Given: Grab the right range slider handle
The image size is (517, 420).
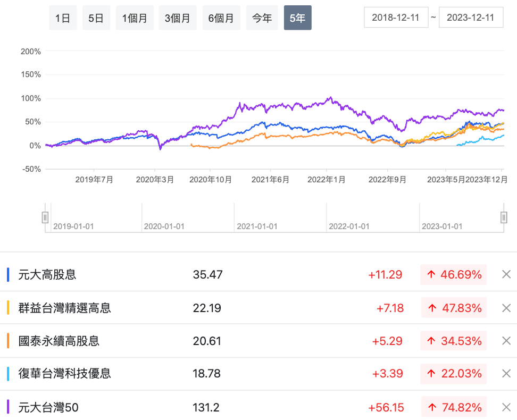Looking at the screenshot, I should (x=504, y=217).
